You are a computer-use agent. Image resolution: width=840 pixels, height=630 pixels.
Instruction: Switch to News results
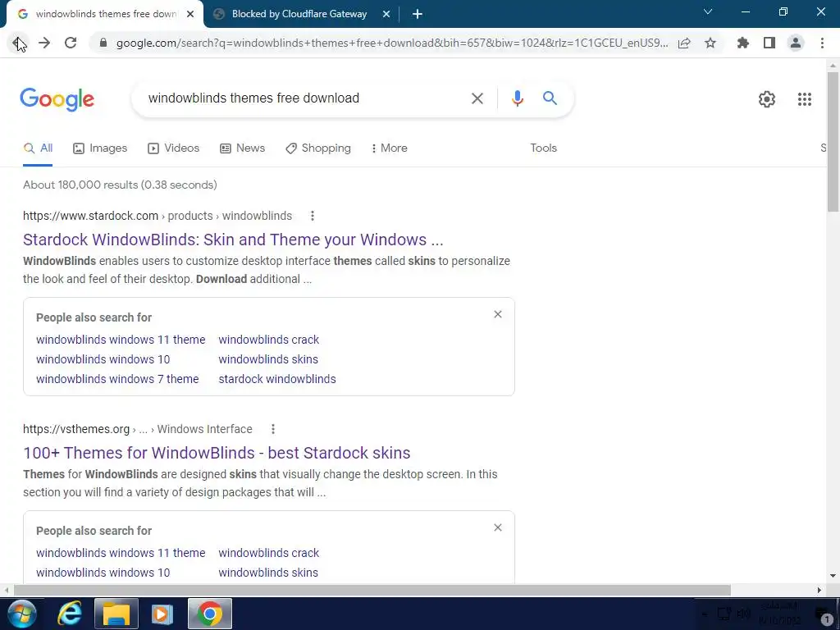[242, 148]
